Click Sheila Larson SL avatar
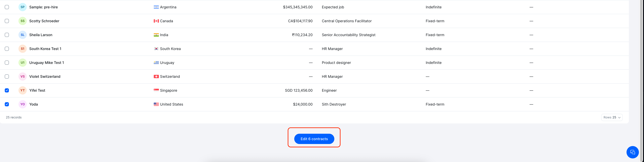This screenshot has width=644, height=162. click(22, 35)
